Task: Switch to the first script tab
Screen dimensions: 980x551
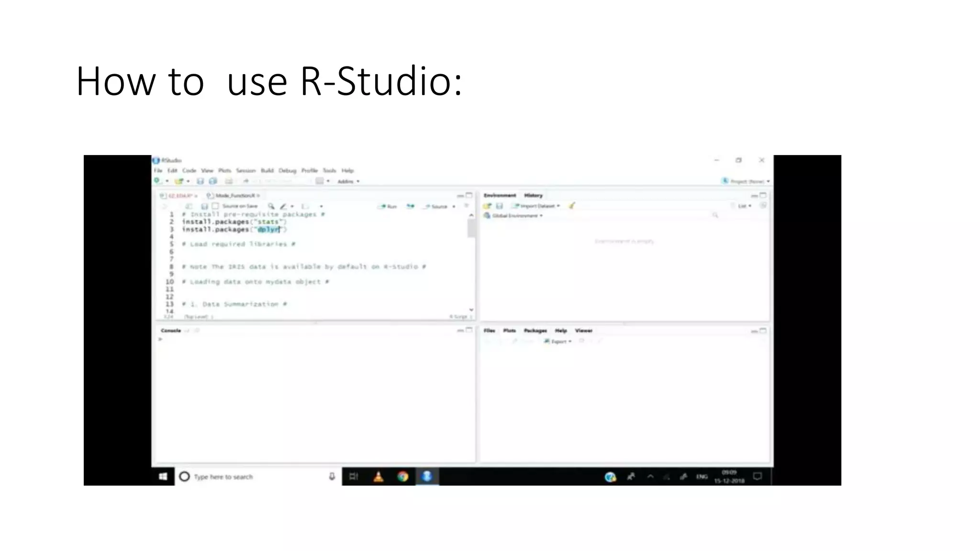Action: (178, 196)
